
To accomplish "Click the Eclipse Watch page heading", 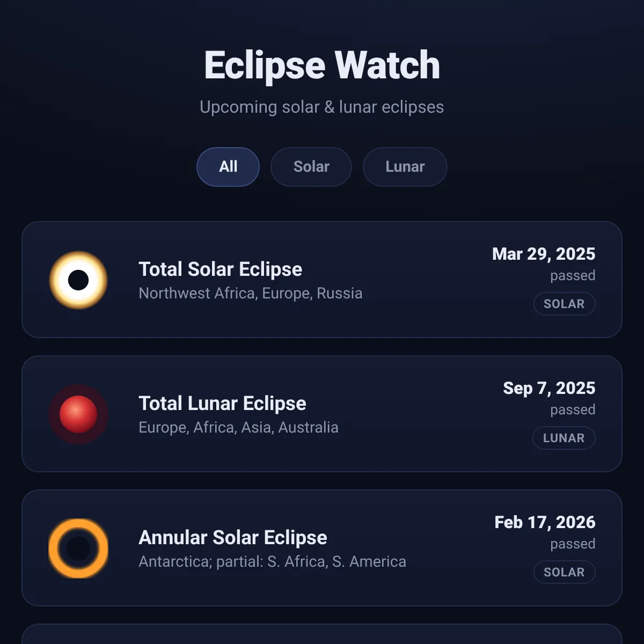I will pyautogui.click(x=322, y=65).
